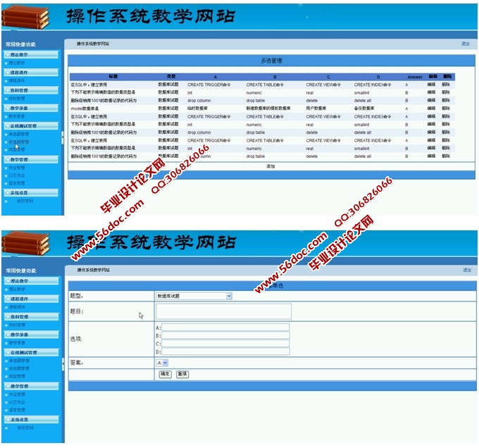Click the 新建数据库的模板数据库 cell
The height and width of the screenshot is (448, 479).
pos(268,108)
